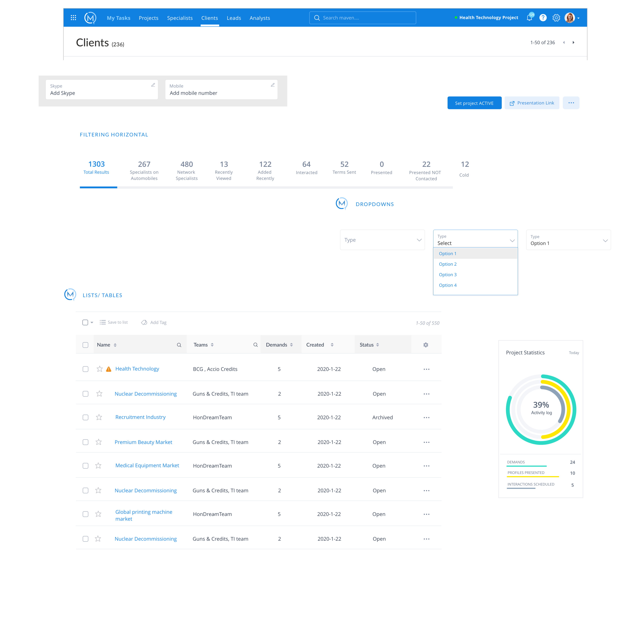This screenshot has width=644, height=644.
Task: Open the Leads section from the menu bar
Action: (x=234, y=18)
